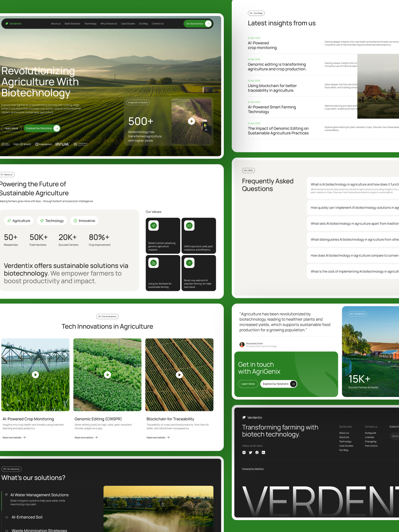Open the Contact Us nav item
This screenshot has width=399, height=532.
point(158,24)
